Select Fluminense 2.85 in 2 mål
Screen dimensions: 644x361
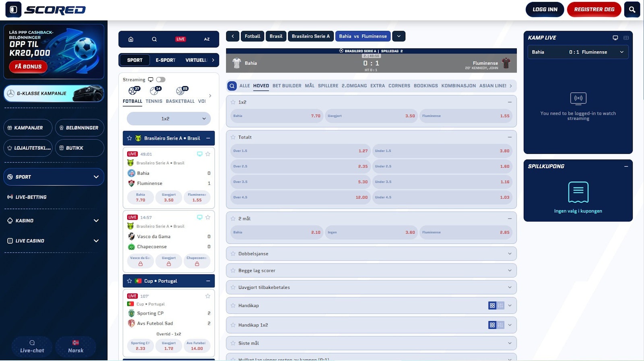[466, 232]
